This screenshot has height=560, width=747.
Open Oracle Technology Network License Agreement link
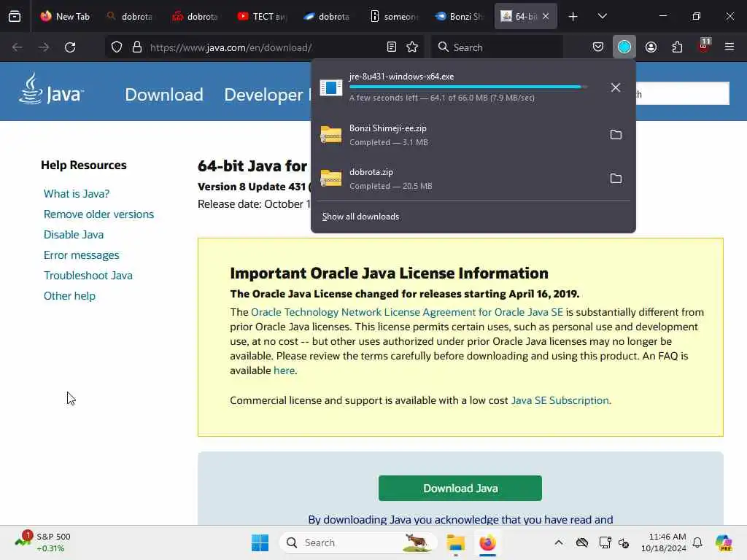[407, 312]
